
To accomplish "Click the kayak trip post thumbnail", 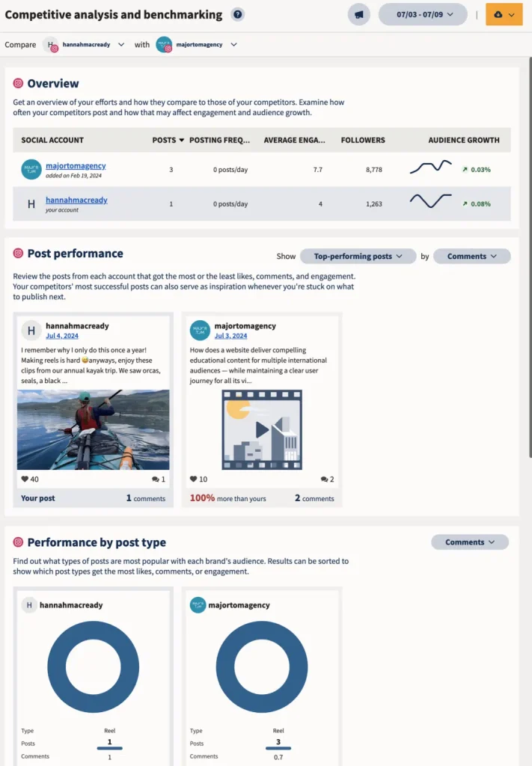I will pos(93,429).
